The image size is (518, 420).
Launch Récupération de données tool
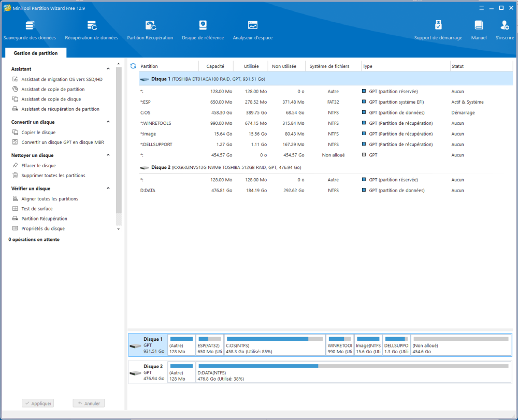coord(91,30)
